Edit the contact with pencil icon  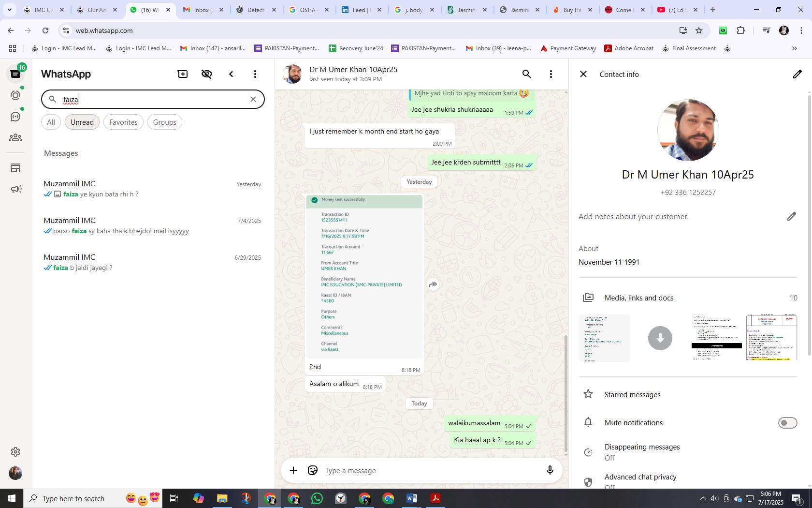(797, 74)
